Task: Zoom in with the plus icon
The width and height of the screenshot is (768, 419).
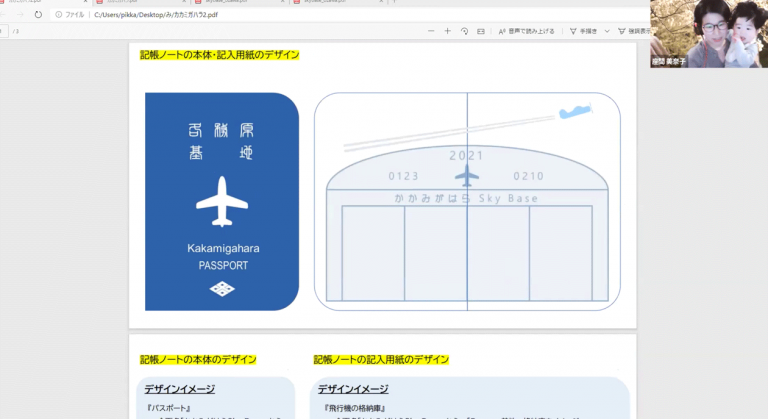Action: point(448,31)
